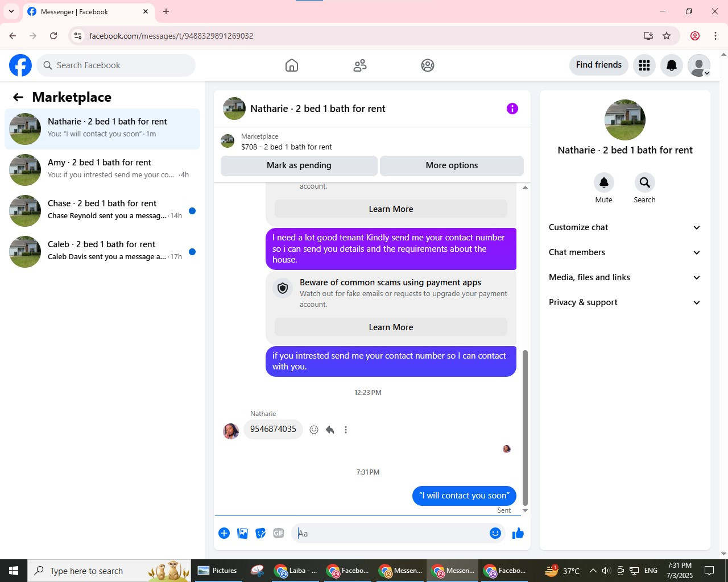Open Chrome profile icon
Screen dimensions: 728x582
695,36
